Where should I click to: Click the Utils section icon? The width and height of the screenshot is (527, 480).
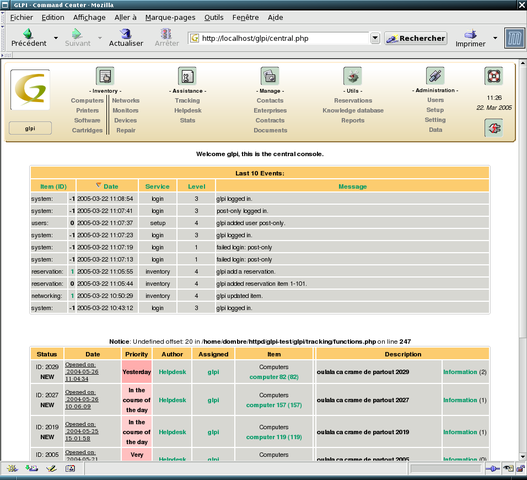(x=353, y=76)
